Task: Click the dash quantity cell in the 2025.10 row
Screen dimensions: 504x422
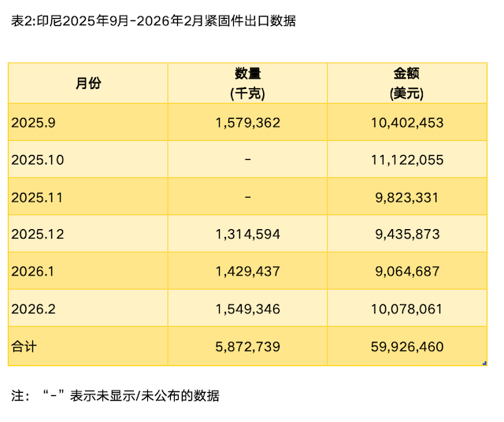Action: (247, 159)
